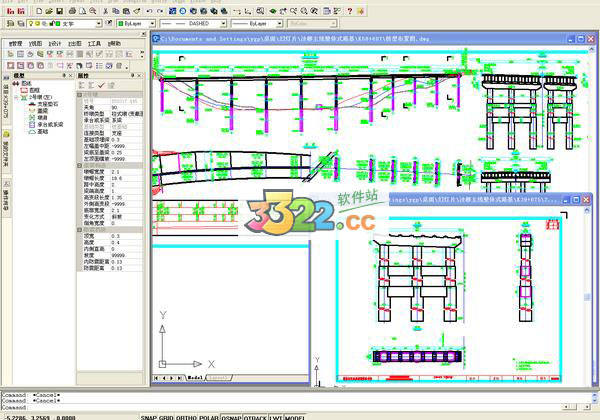This screenshot has height=420, width=600.
Task: Click the 承台或系梁 tree item
Action: pyautogui.click(x=53, y=123)
